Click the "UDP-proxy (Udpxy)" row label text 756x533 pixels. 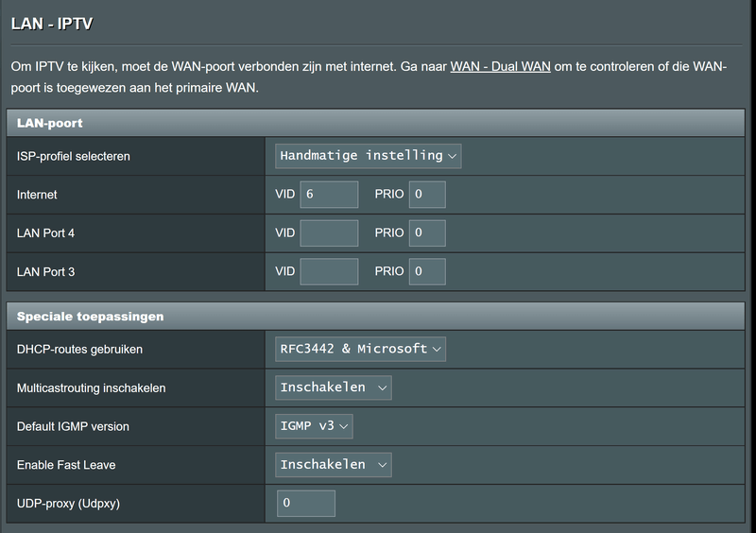tap(68, 504)
